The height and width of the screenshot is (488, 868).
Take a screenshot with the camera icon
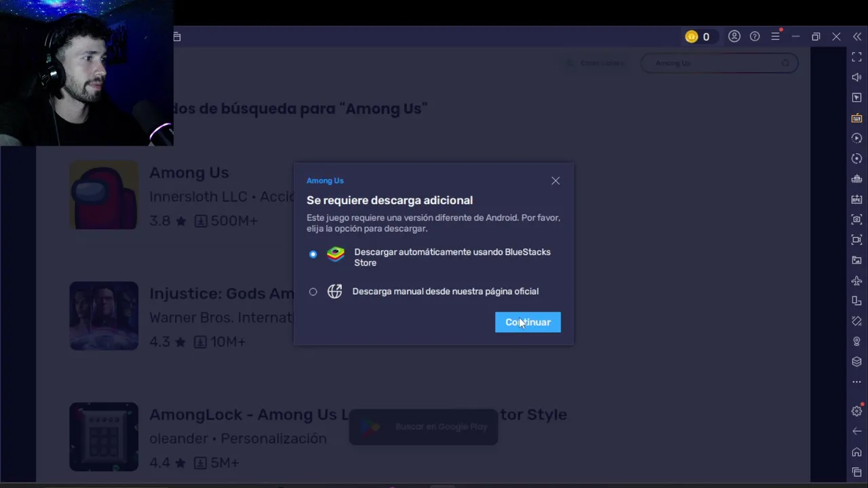[x=856, y=220]
